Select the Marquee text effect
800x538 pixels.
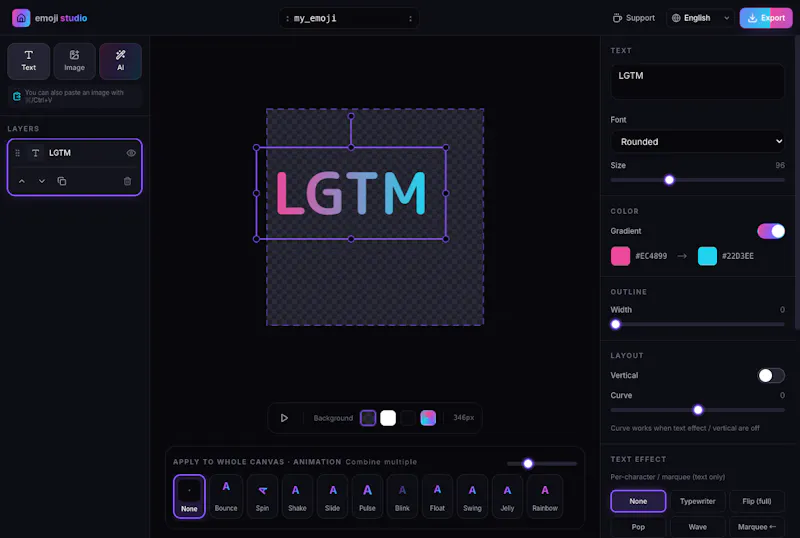point(757,527)
